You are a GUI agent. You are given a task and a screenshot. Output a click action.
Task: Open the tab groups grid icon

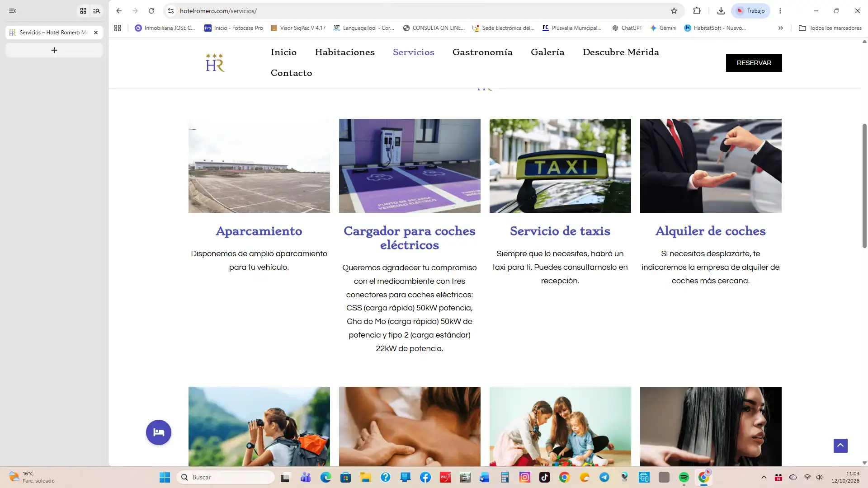tap(83, 11)
